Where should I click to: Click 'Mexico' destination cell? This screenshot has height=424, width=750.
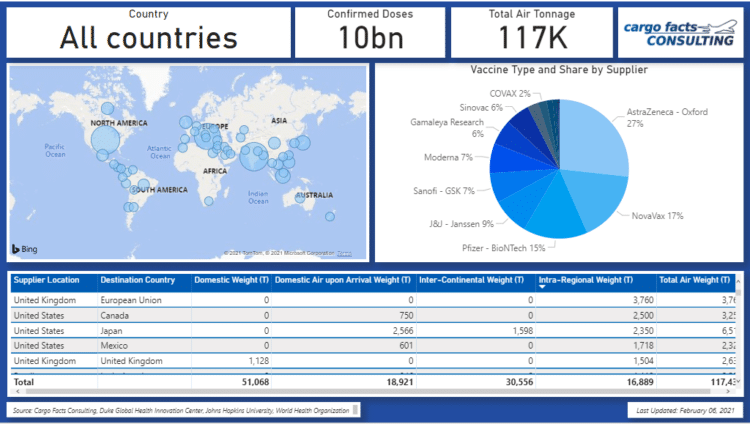114,346
